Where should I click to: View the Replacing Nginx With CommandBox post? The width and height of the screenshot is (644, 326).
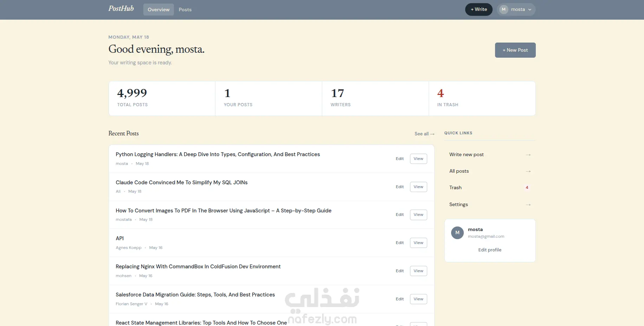[418, 271]
